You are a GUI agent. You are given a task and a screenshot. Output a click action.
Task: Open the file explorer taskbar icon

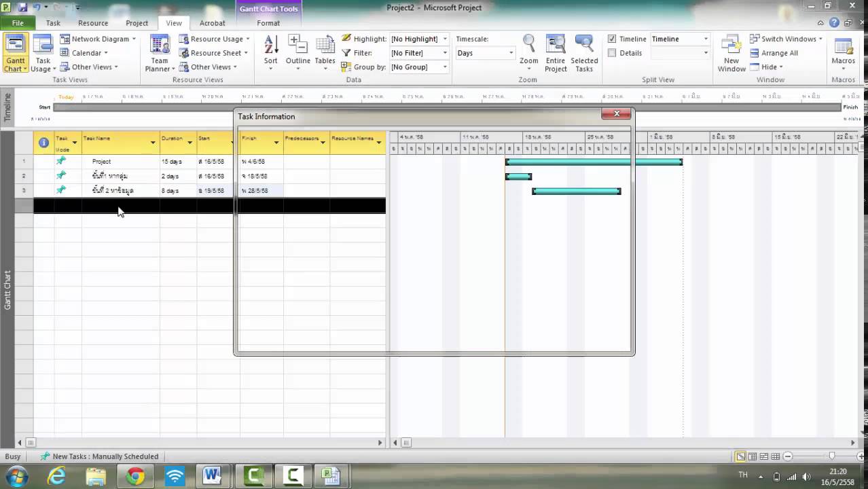pos(96,475)
